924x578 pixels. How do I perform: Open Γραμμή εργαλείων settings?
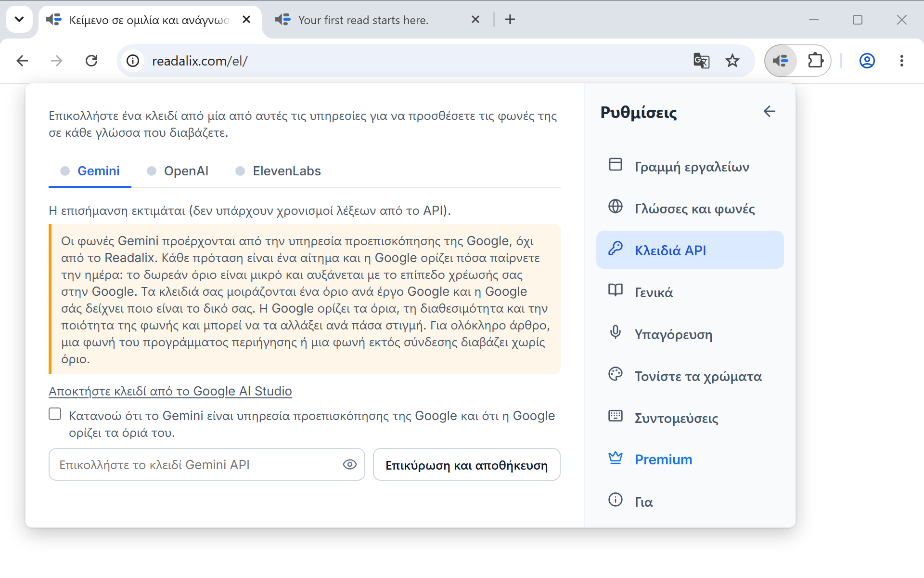click(x=690, y=167)
